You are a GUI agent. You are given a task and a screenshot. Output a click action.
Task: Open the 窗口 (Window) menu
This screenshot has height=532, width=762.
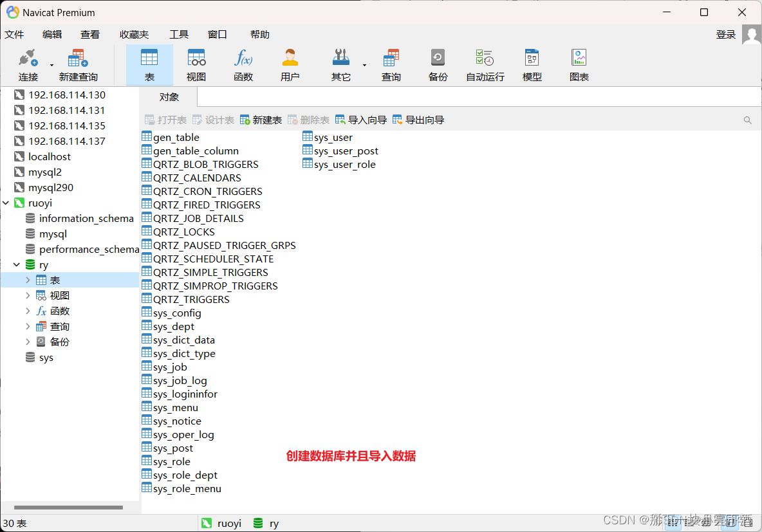point(218,35)
